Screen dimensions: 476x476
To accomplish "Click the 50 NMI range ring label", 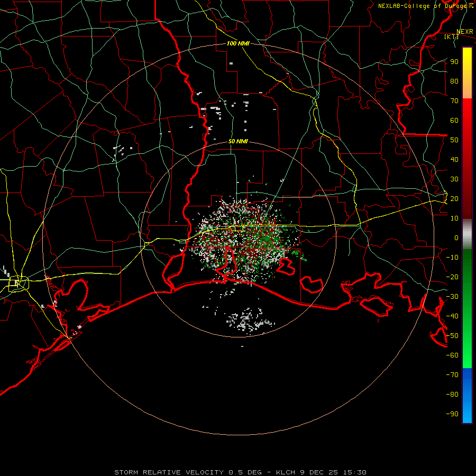I will pos(238,141).
